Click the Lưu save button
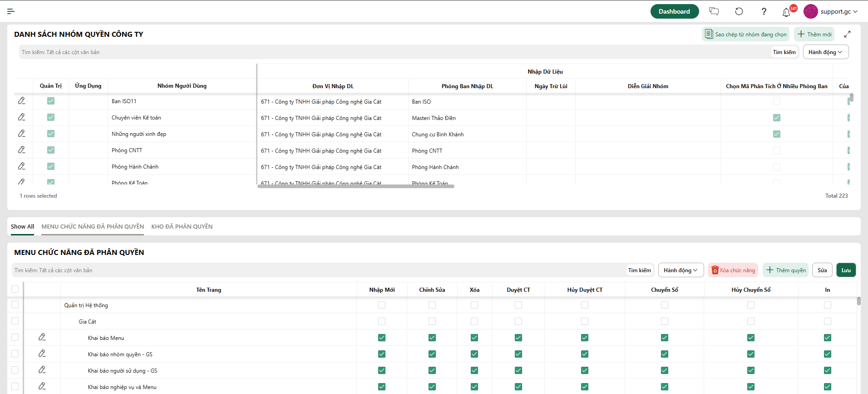This screenshot has height=394, width=868. 846,270
